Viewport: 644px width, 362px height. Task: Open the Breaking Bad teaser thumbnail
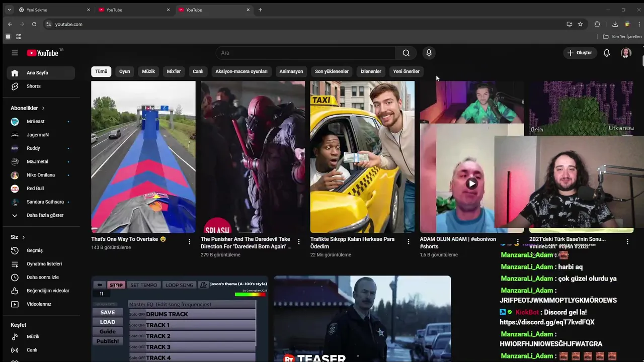362,319
